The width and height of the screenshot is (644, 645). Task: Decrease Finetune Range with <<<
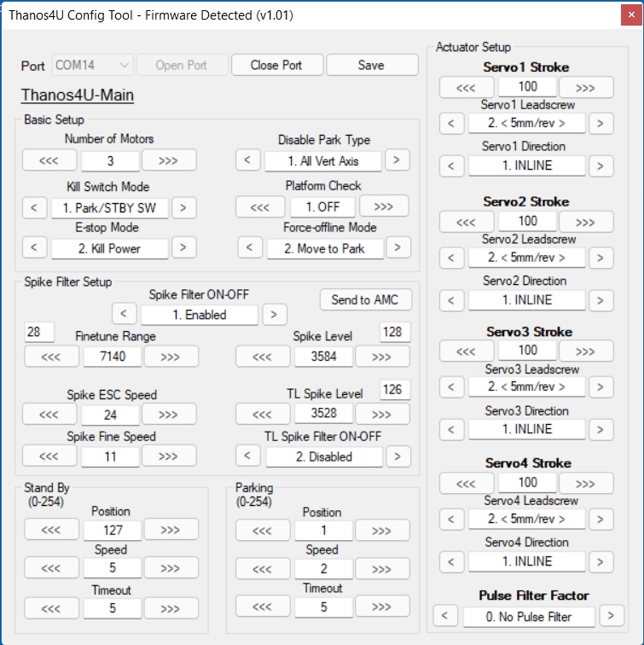pos(51,357)
